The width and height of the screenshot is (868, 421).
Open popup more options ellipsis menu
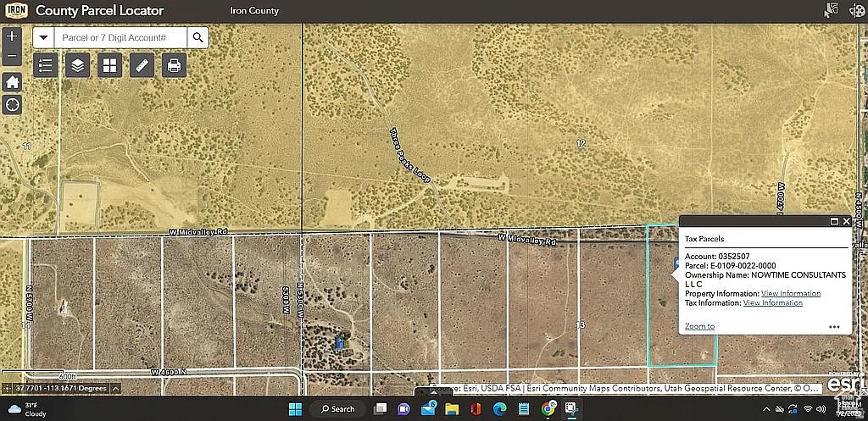[x=834, y=326]
